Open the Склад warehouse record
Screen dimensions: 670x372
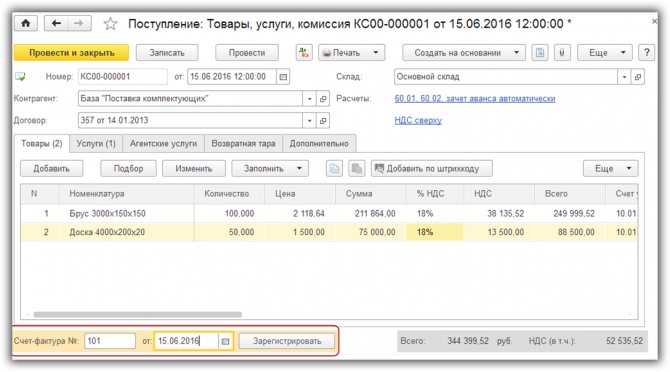point(638,77)
